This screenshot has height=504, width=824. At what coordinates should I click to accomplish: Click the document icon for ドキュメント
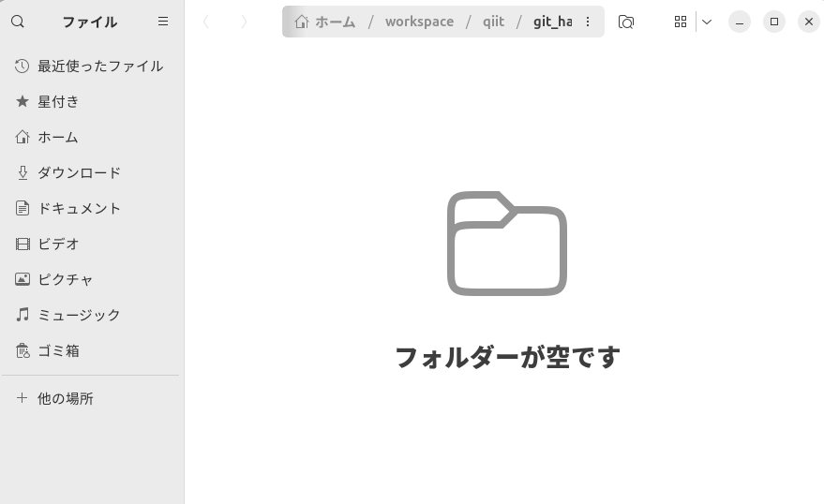(22, 208)
